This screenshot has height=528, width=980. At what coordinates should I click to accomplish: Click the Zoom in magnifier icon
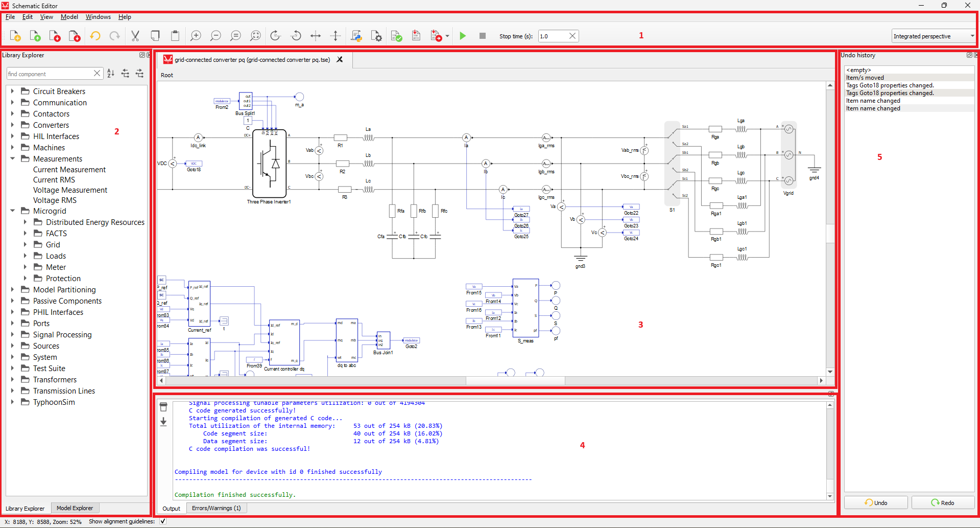pos(196,36)
